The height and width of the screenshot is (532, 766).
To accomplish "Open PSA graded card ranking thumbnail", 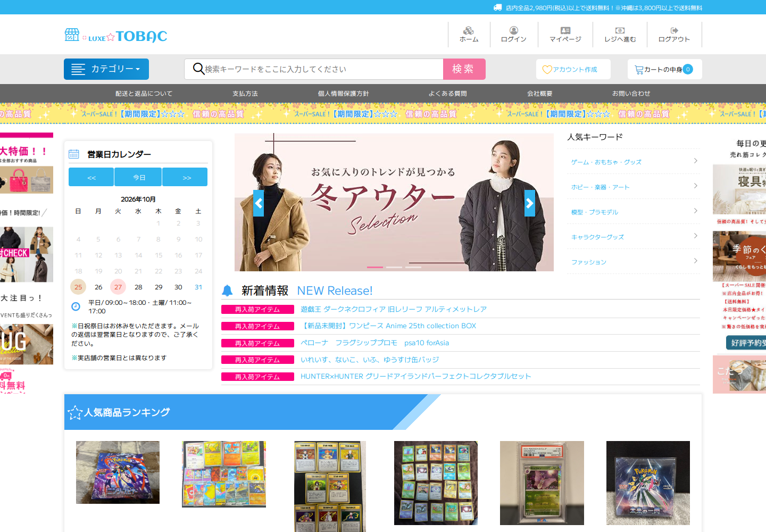I will [x=542, y=483].
